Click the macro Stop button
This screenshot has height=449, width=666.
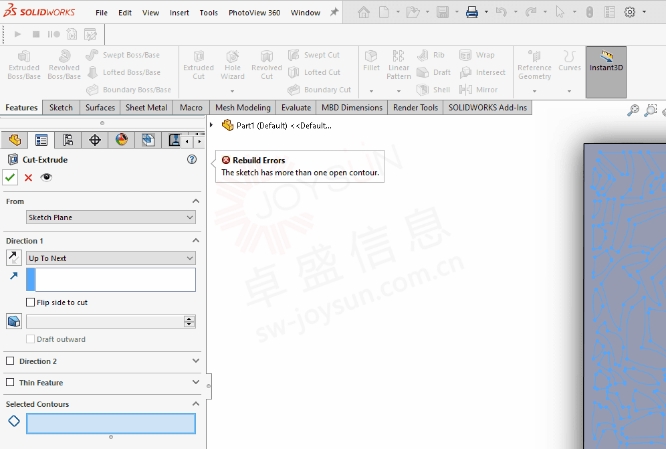coord(36,34)
